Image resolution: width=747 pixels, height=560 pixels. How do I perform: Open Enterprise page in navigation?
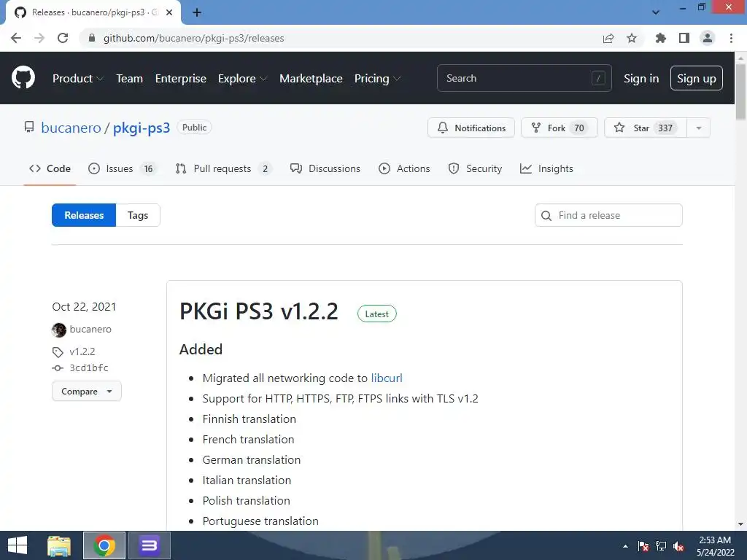click(181, 79)
